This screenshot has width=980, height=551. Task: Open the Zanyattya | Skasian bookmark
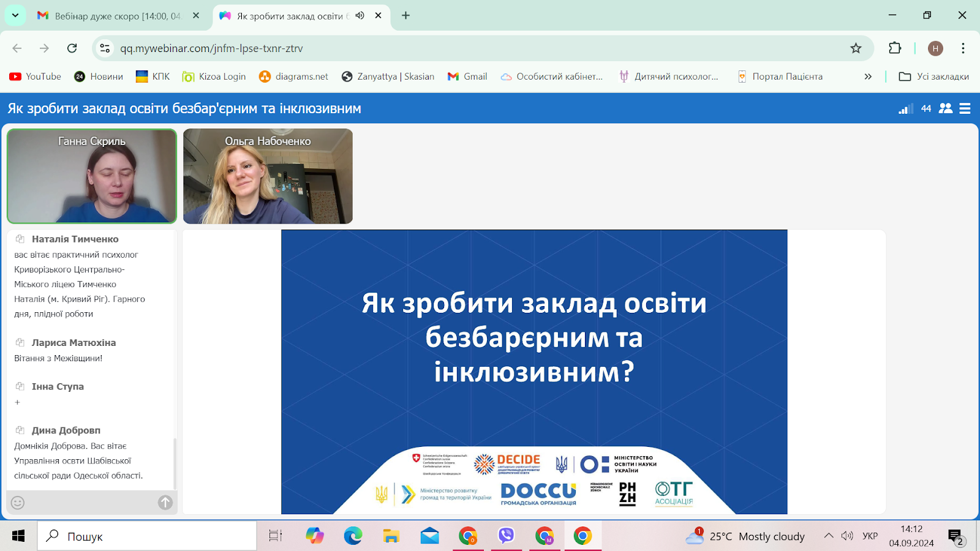click(388, 77)
